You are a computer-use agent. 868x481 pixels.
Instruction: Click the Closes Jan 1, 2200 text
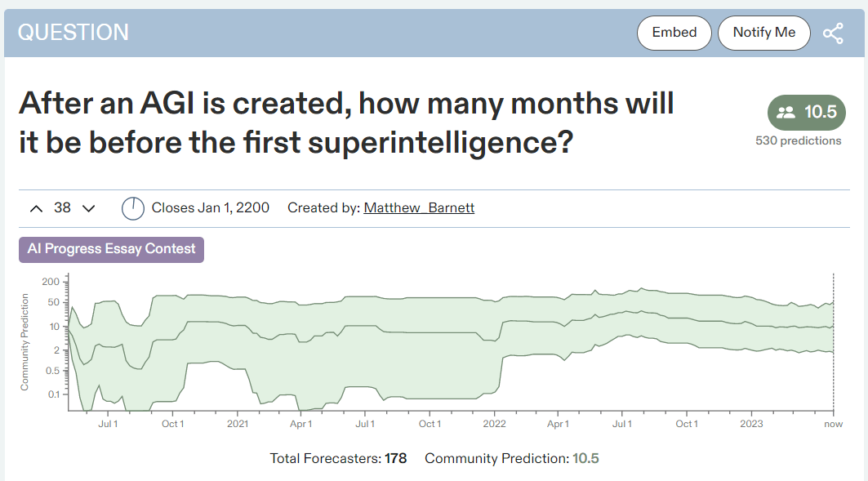click(211, 208)
